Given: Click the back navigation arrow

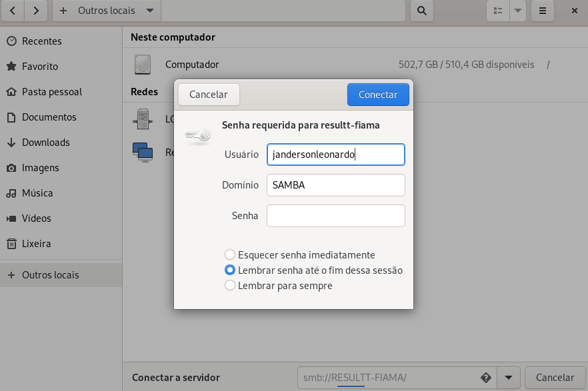Looking at the screenshot, I should pos(13,11).
